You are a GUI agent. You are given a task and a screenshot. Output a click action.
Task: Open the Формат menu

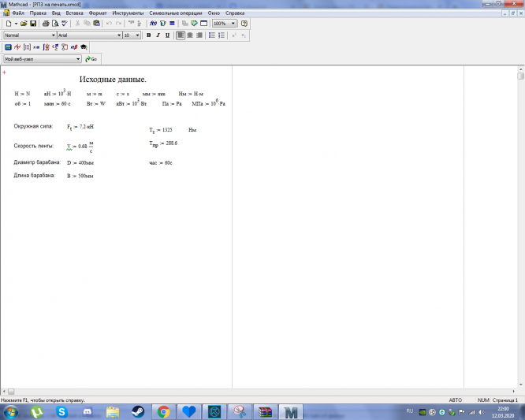98,13
